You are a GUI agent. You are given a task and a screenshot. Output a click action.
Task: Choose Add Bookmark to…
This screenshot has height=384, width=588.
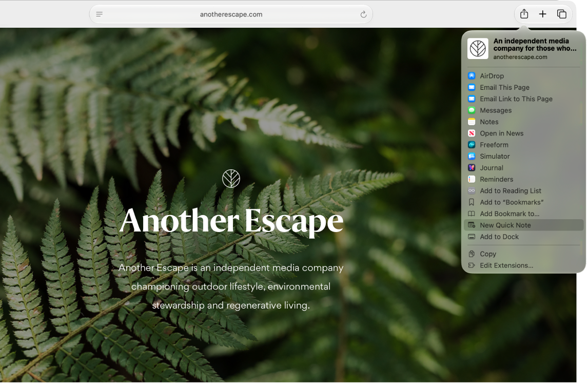pyautogui.click(x=525, y=214)
